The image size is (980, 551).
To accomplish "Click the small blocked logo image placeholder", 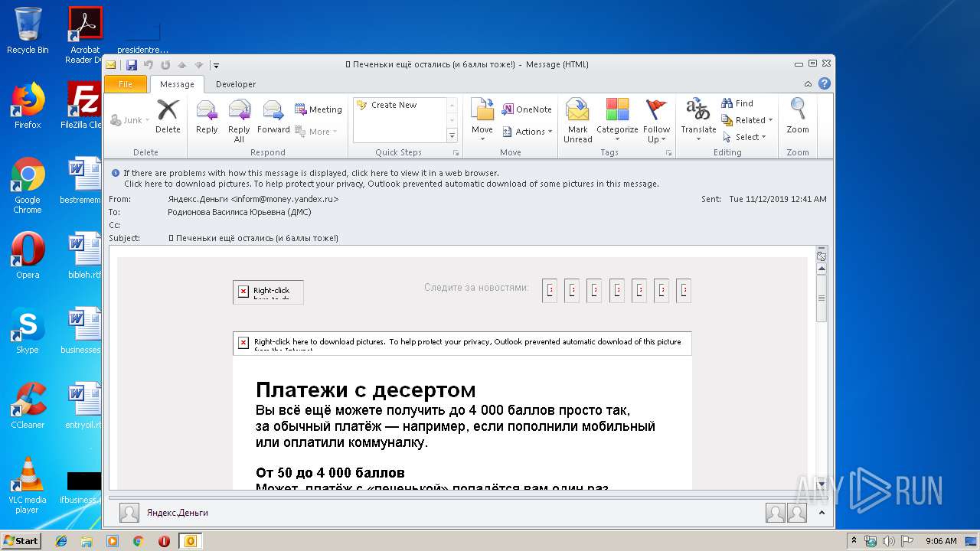I will (x=268, y=292).
